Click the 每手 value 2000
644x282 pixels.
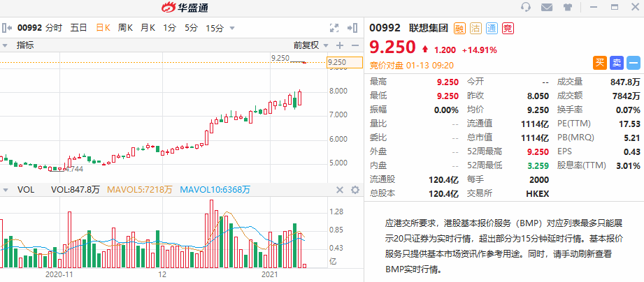(540, 179)
